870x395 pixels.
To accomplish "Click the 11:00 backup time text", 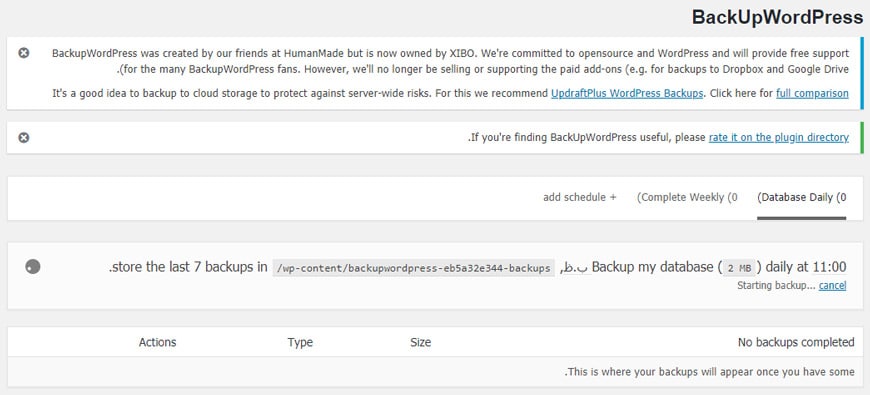I will pos(829,267).
